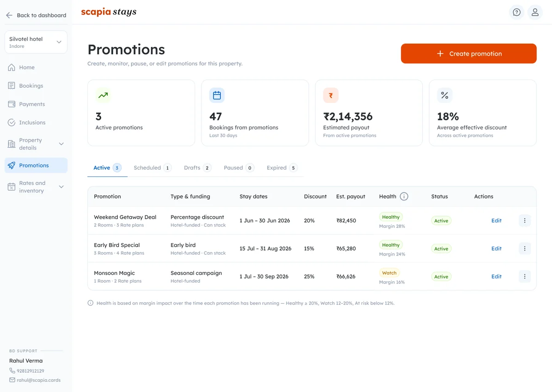Click the Healthy badge with Margin 28%
The image size is (552, 392).
pyautogui.click(x=391, y=217)
